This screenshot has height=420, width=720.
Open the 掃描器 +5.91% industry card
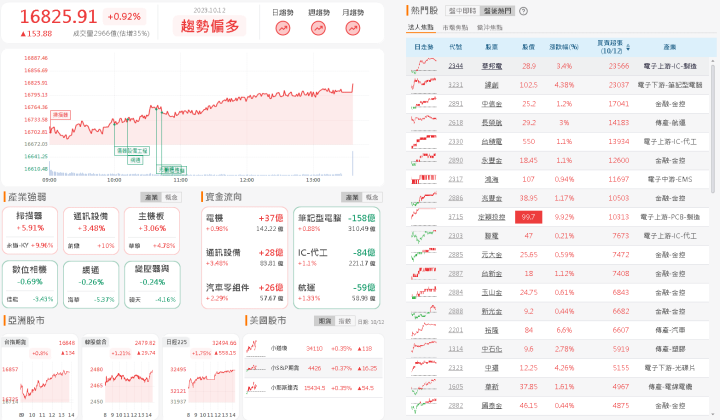coord(30,230)
